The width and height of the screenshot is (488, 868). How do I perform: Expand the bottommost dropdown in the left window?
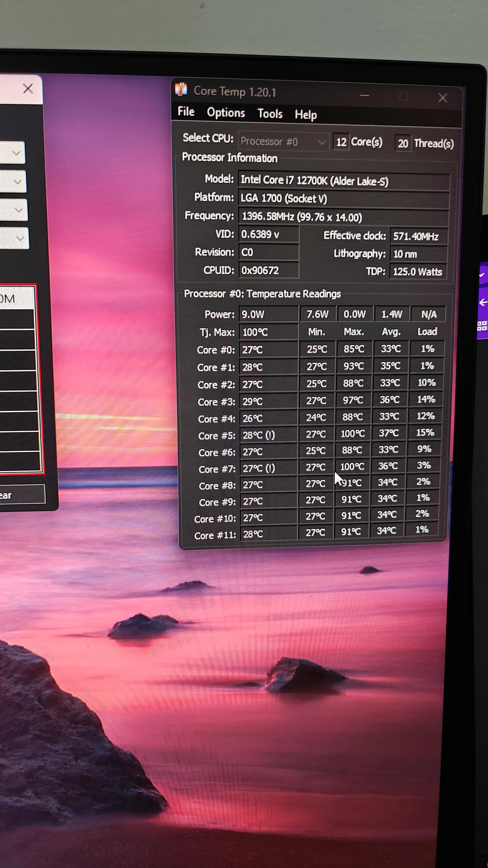(14, 238)
